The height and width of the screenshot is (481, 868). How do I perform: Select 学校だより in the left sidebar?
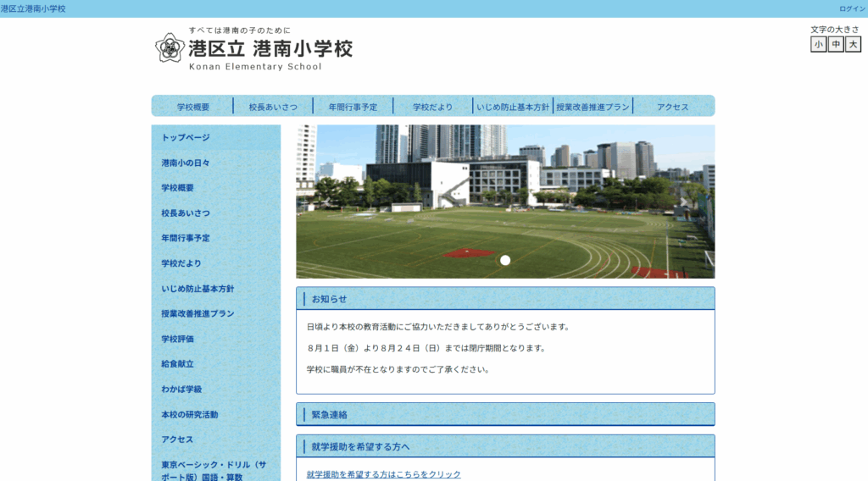pos(216,263)
